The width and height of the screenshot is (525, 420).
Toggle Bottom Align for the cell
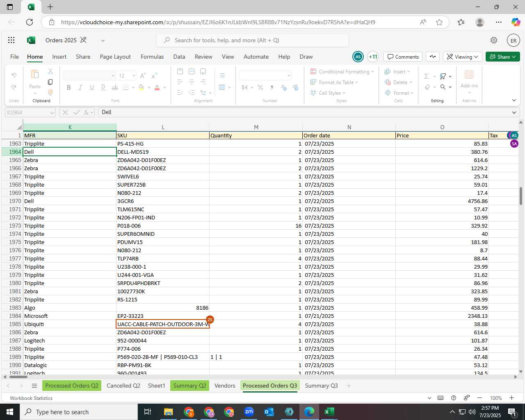click(203, 71)
